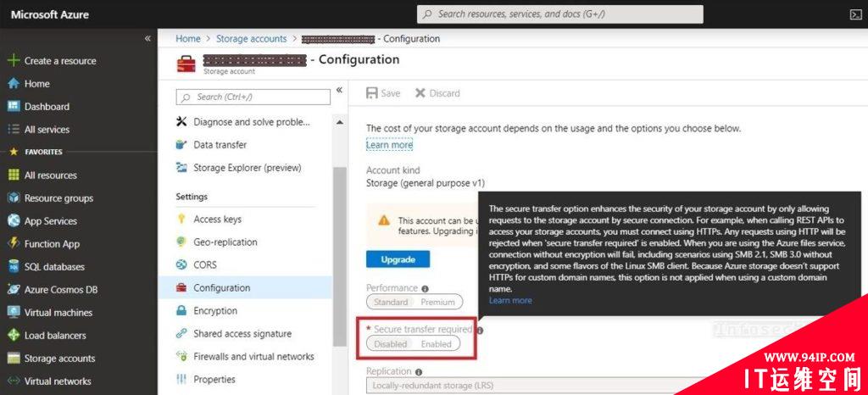868x395 pixels.
Task: Click the Encryption padlock icon
Action: point(181,310)
